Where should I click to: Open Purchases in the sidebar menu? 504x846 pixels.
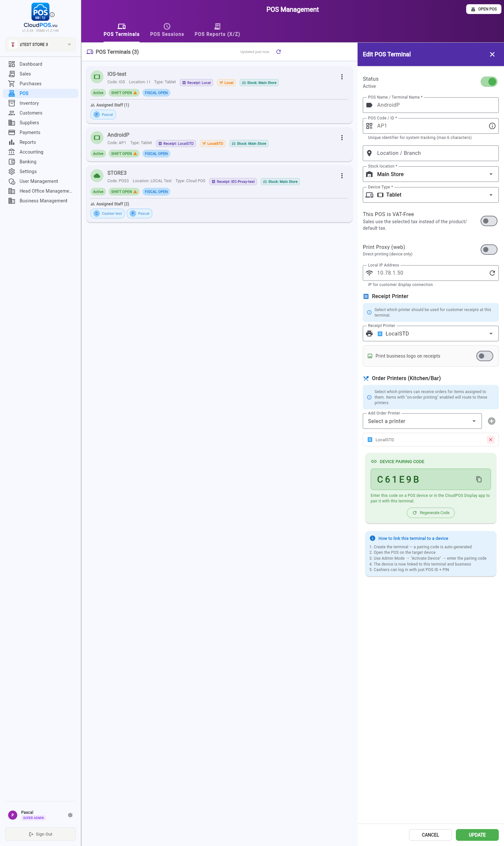coord(40,84)
